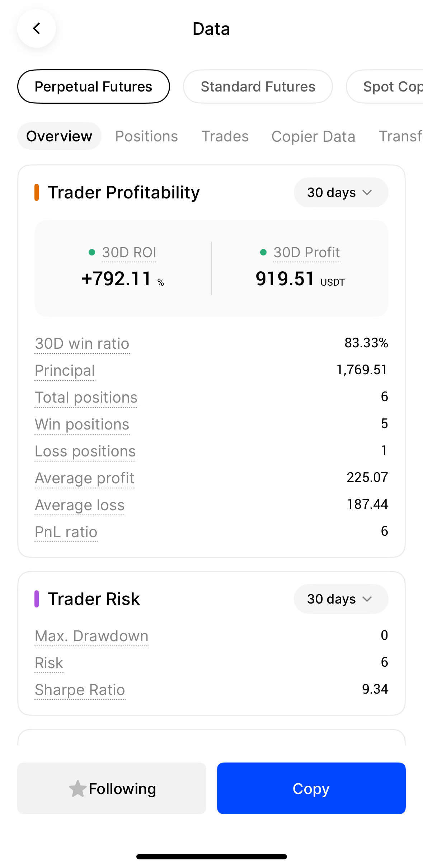The image size is (423, 868).
Task: Tap the 30D Profit label
Action: tap(306, 252)
